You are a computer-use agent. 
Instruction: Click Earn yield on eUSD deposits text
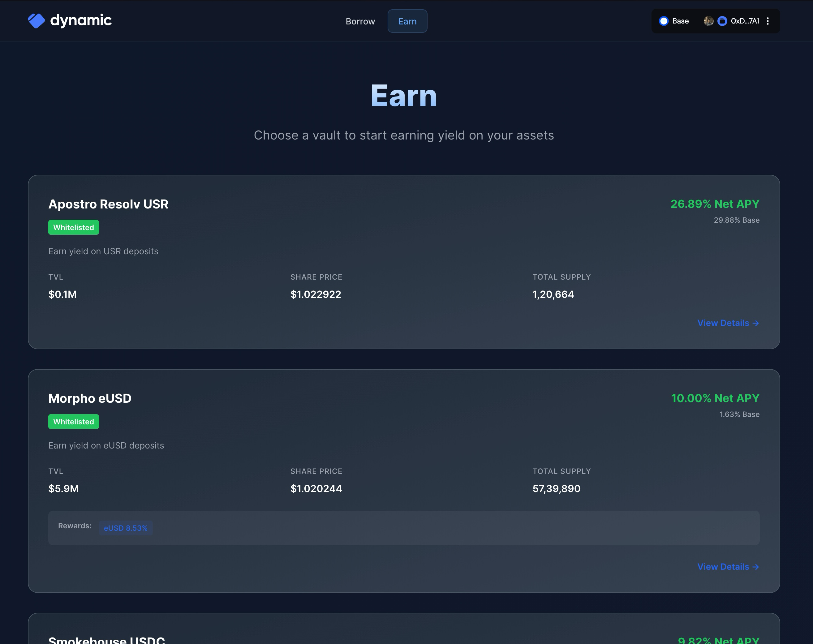(106, 445)
